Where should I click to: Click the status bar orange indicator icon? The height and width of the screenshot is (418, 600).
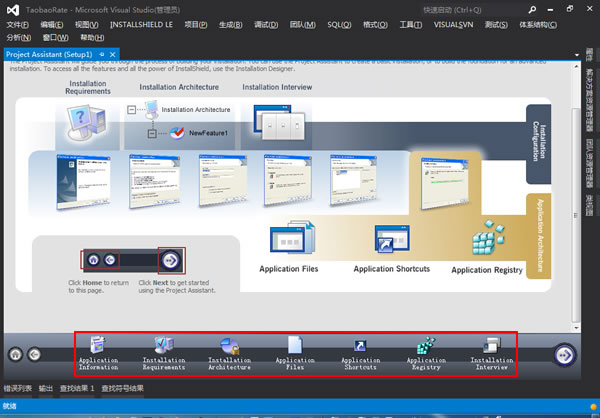click(x=594, y=407)
